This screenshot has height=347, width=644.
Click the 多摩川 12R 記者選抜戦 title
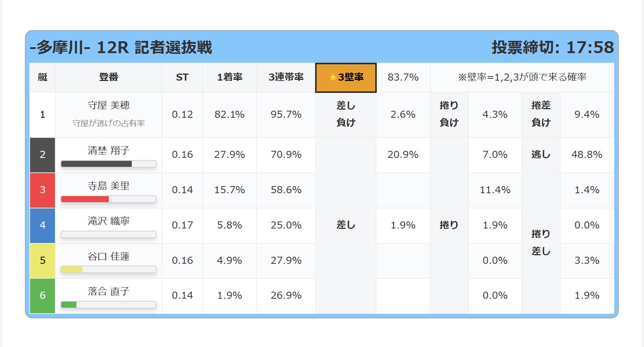121,48
